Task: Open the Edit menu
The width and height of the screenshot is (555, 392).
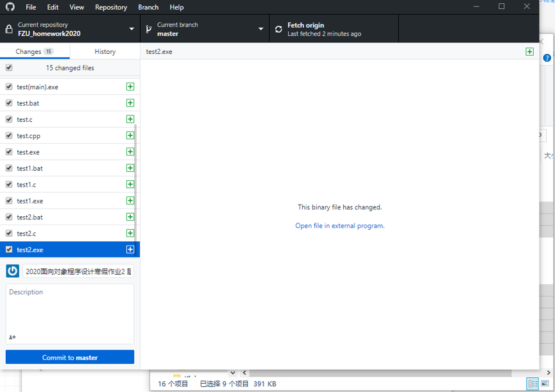Action: 53,7
